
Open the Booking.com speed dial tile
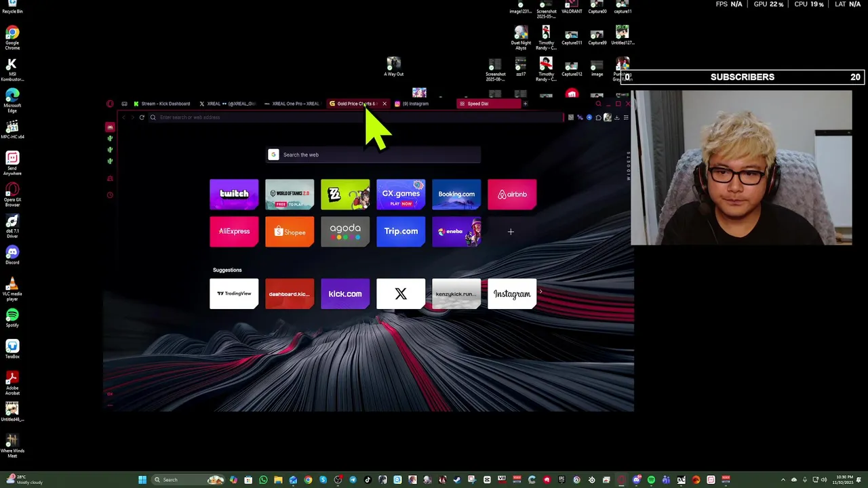point(456,194)
